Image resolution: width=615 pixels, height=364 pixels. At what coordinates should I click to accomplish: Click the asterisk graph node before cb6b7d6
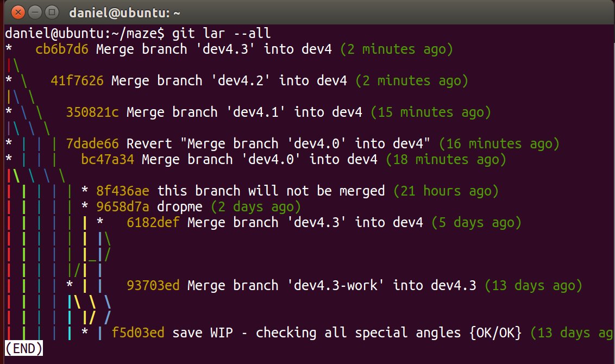click(9, 49)
